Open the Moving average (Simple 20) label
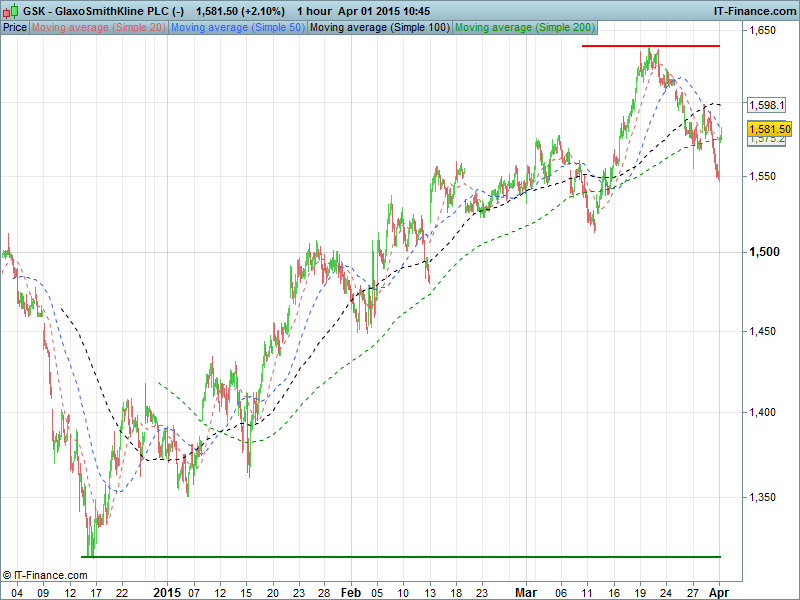The image size is (800, 600). 98,27
